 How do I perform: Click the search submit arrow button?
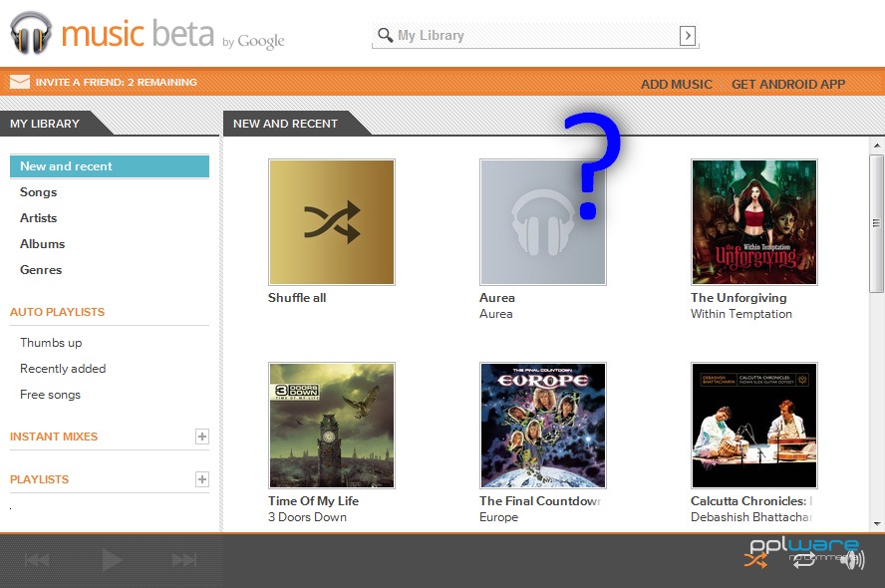(x=687, y=36)
